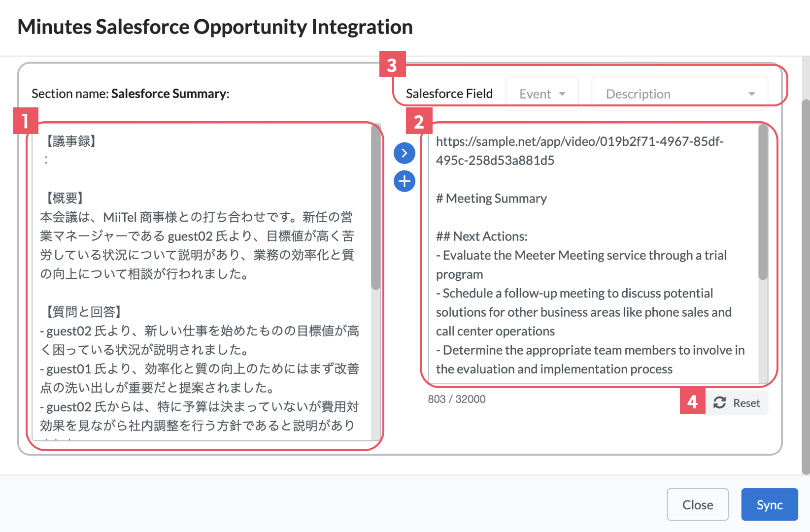Image resolution: width=810 pixels, height=532 pixels.
Task: Click the '## Next Actions:' line
Action: (x=481, y=236)
